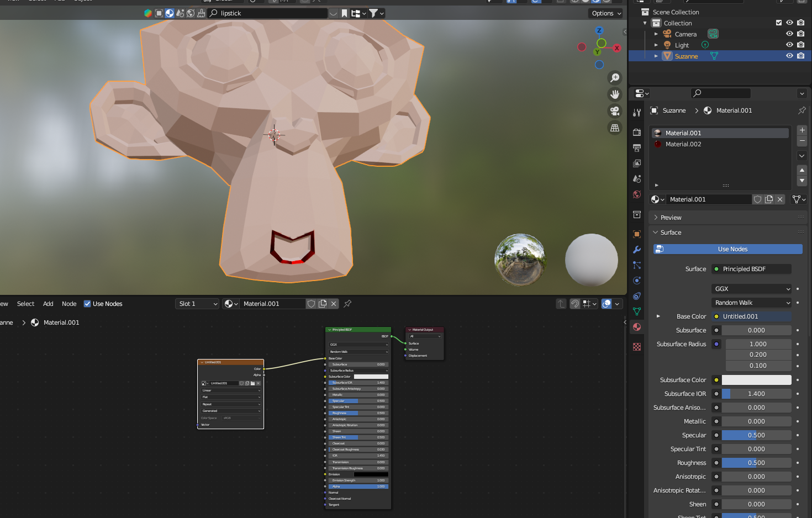Open the Scene properties tab
812x518 pixels.
click(x=637, y=179)
